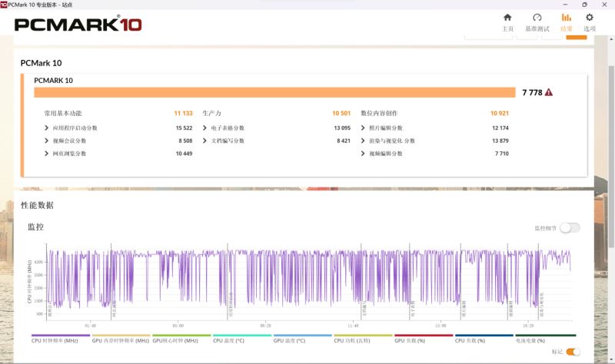The image size is (615, 364).
Task: Click the score value 8 508
Action: tap(185, 141)
